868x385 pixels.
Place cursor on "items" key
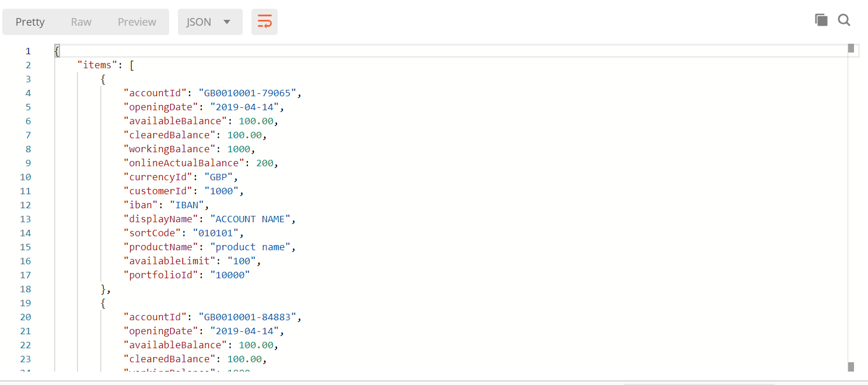97,65
